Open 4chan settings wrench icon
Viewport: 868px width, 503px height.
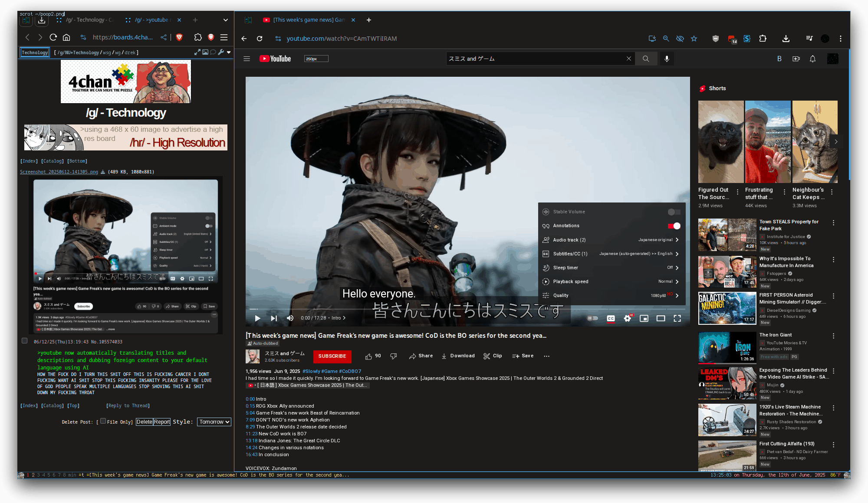[x=221, y=52]
